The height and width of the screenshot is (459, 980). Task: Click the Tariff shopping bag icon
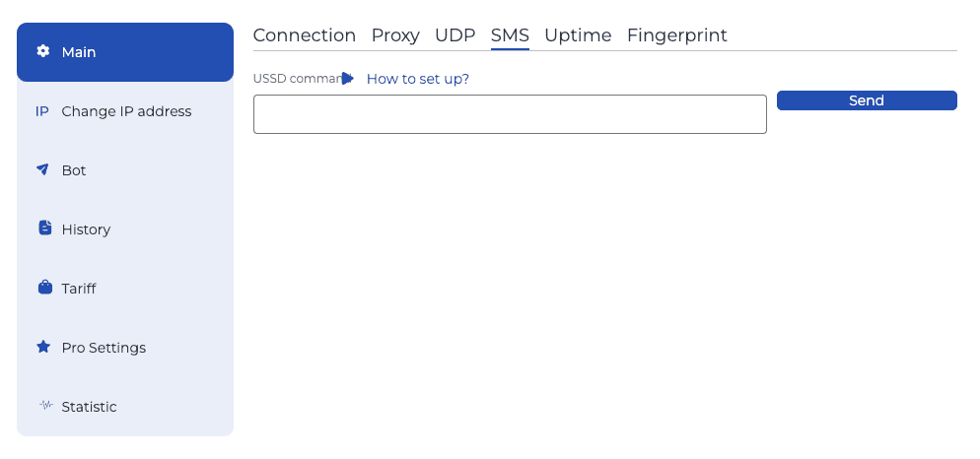point(44,288)
